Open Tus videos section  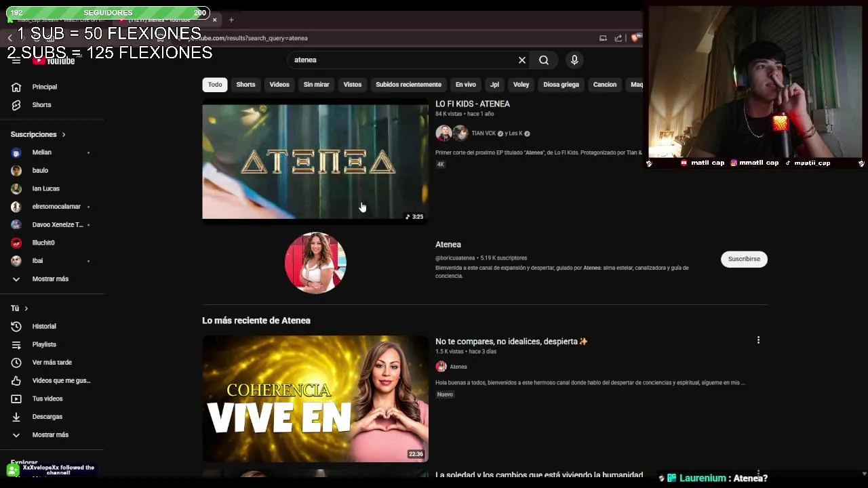coord(47,399)
